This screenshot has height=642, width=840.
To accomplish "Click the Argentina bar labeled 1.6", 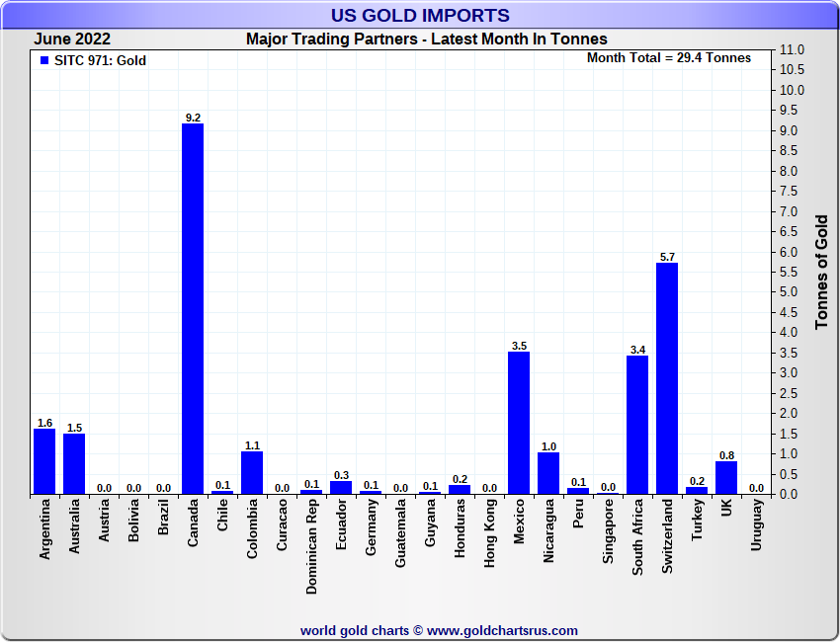I will (x=44, y=461).
